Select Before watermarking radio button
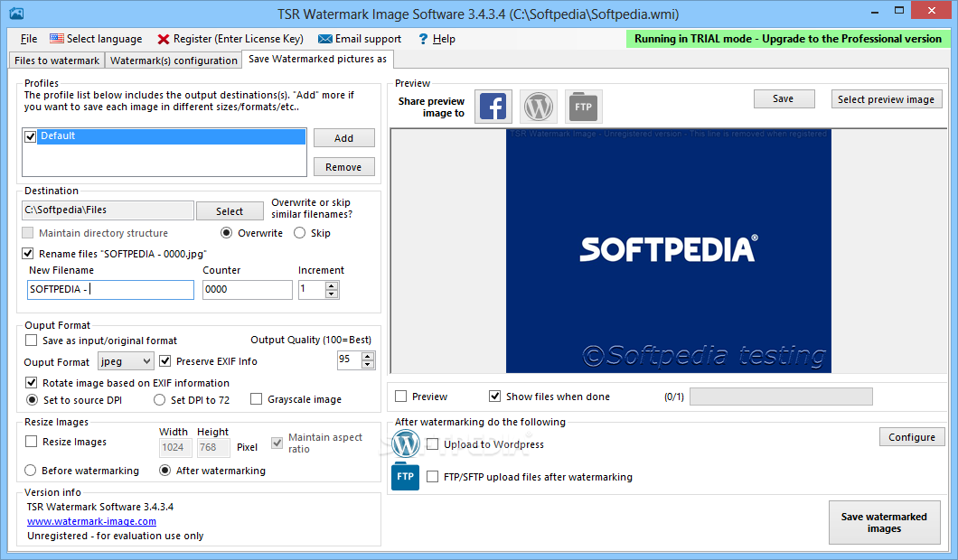Screen dimensions: 958x560 pos(30,471)
